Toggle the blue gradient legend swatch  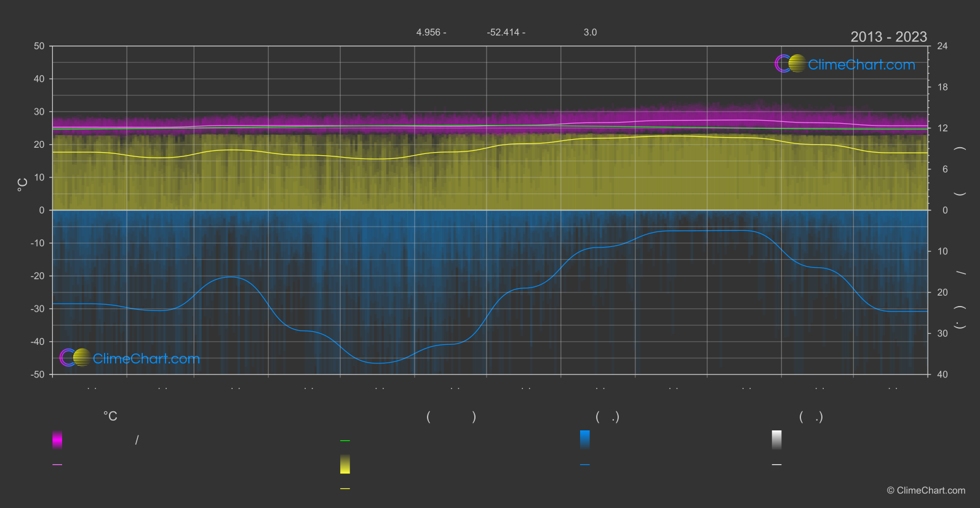[585, 440]
